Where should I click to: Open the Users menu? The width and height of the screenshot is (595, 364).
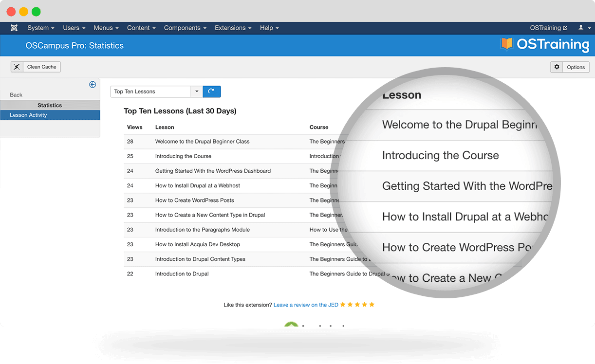[x=74, y=28]
